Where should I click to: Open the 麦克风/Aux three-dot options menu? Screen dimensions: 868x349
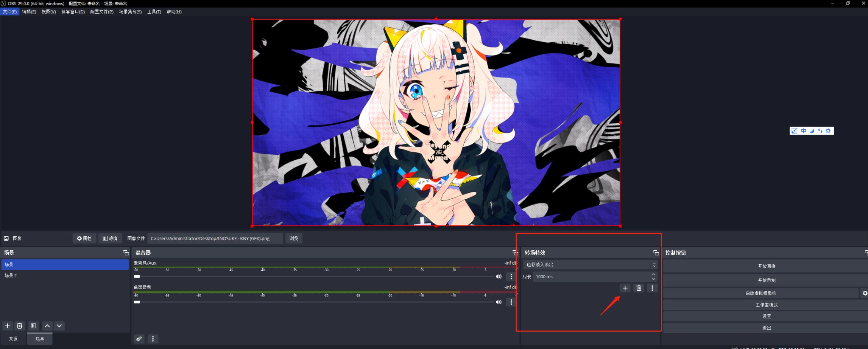(x=511, y=276)
